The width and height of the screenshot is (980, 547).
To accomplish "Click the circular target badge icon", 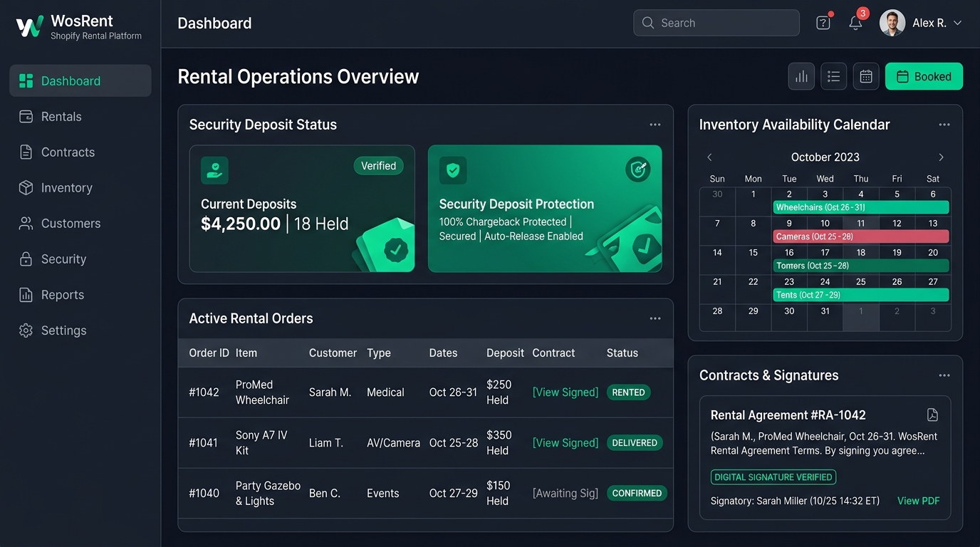I will pyautogui.click(x=638, y=170).
